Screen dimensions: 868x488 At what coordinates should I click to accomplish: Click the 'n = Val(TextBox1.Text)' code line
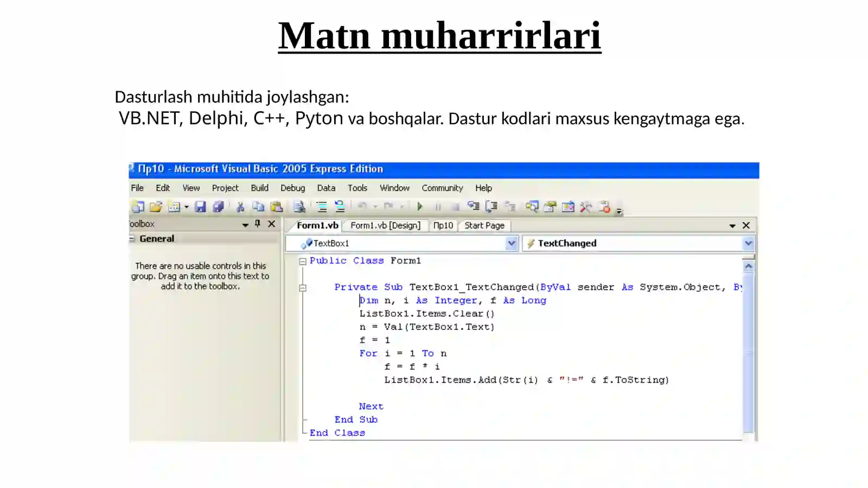tap(427, 327)
